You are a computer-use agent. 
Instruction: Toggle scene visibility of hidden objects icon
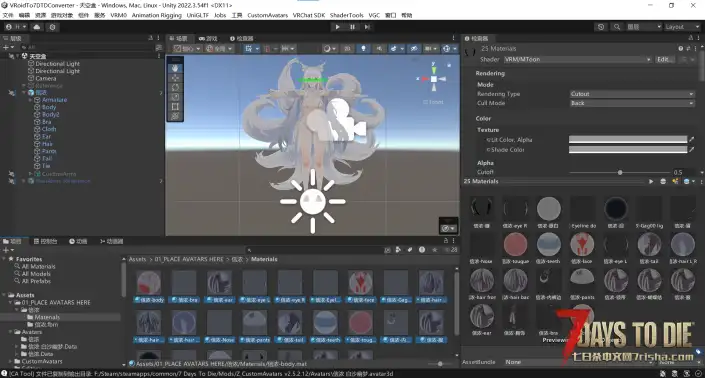414,49
